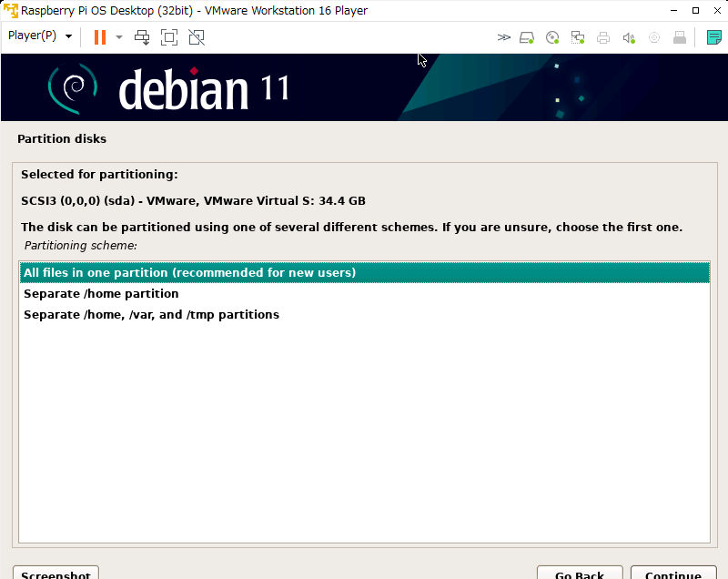This screenshot has height=579, width=728.
Task: Open the Player(P) menu
Action: (40, 36)
